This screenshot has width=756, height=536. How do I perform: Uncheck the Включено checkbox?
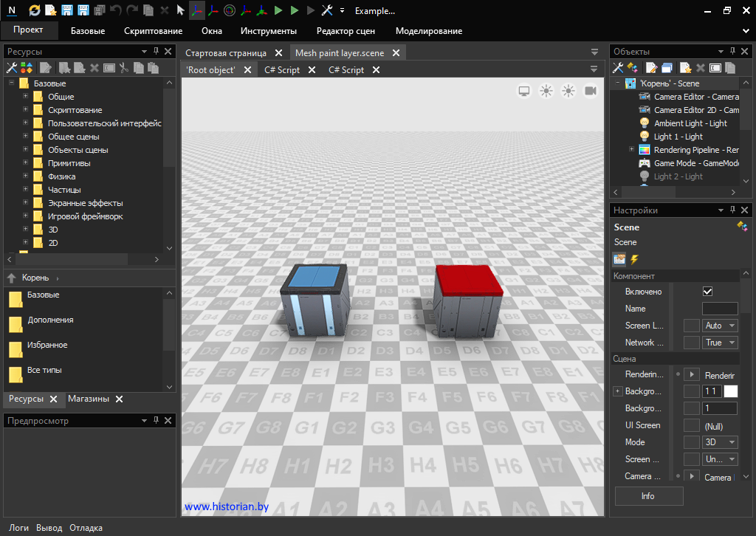pyautogui.click(x=707, y=292)
